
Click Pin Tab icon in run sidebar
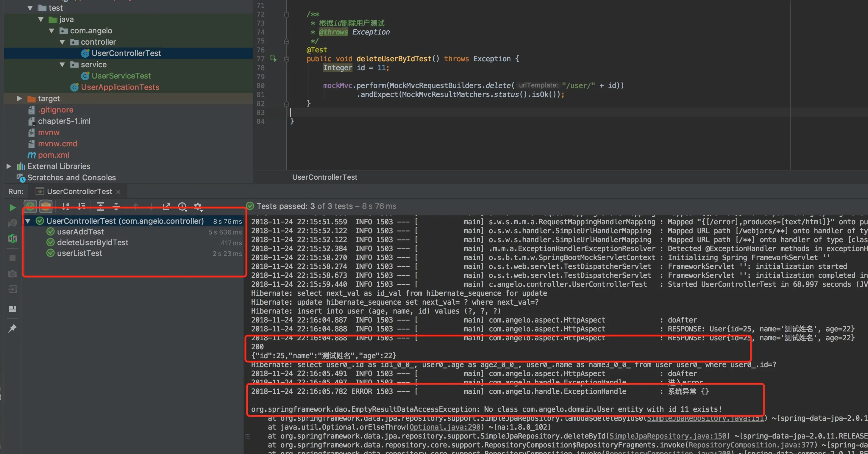pos(13,328)
